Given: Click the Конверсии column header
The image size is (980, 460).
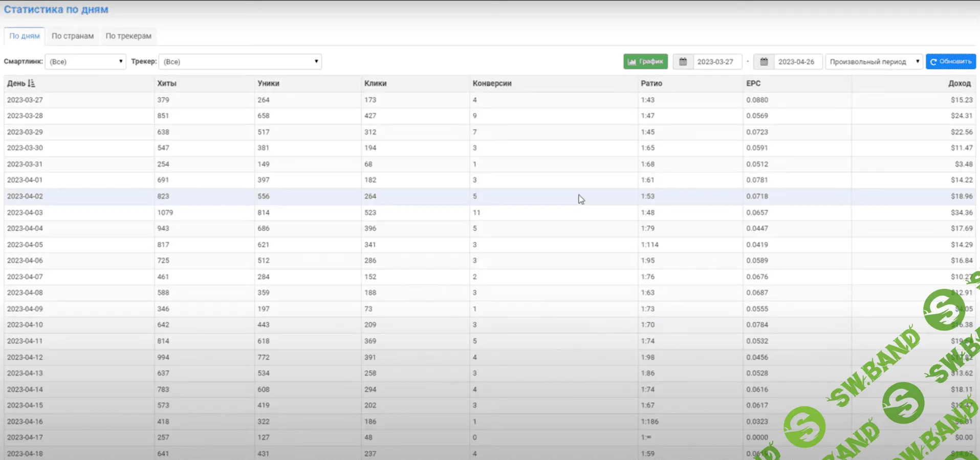Looking at the screenshot, I should point(492,83).
